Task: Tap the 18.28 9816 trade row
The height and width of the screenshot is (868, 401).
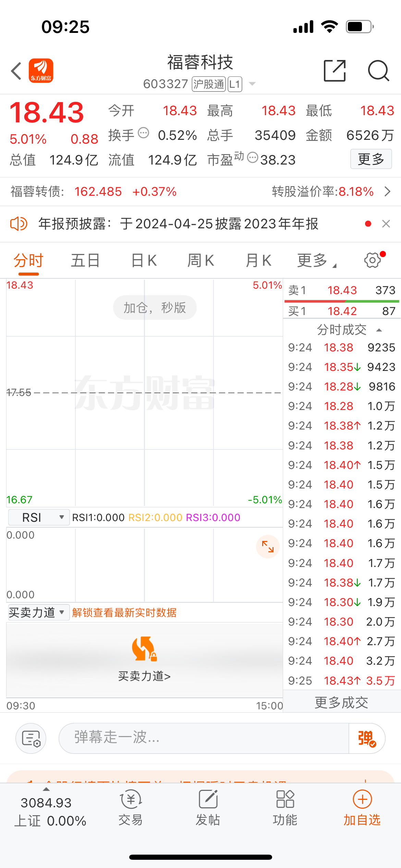Action: click(x=342, y=387)
